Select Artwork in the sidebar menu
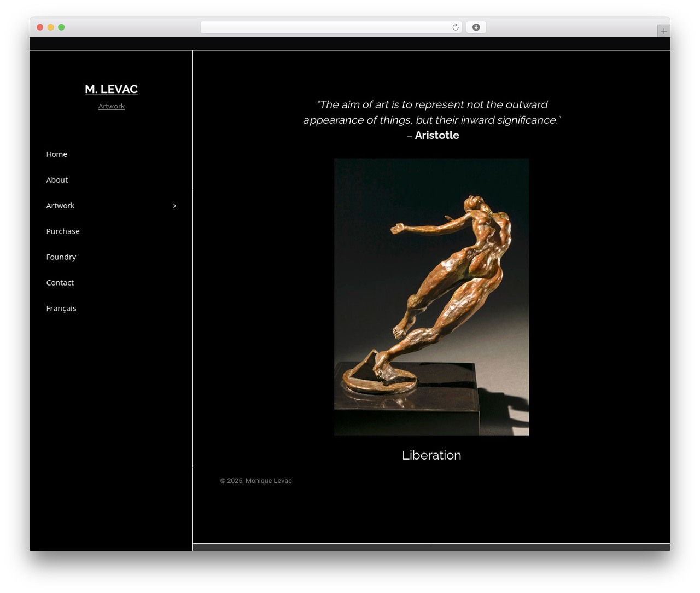 60,206
